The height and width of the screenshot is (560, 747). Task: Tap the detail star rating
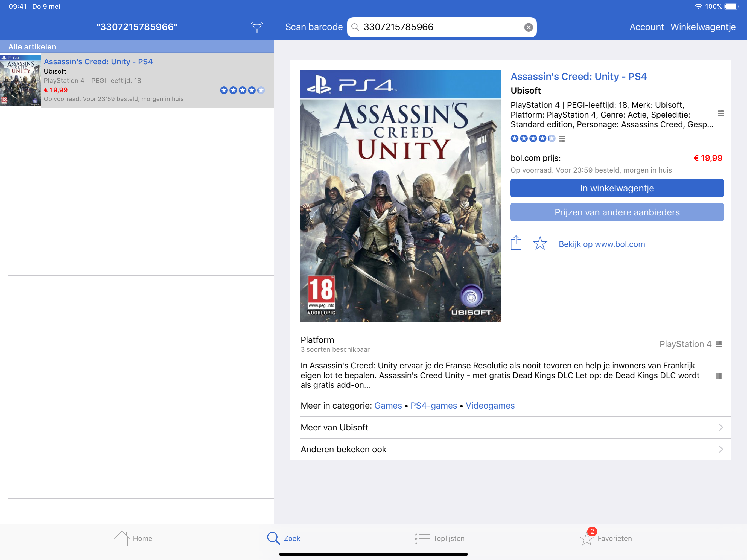tap(533, 138)
